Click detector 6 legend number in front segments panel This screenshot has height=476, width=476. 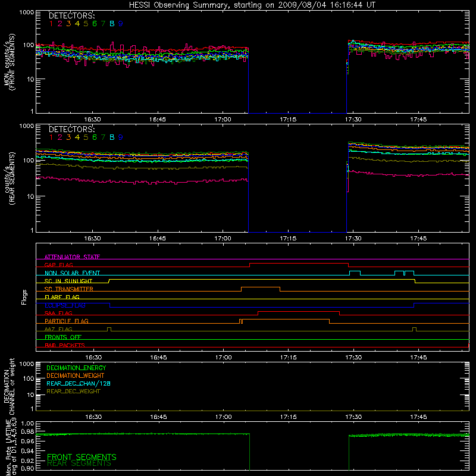click(x=95, y=24)
